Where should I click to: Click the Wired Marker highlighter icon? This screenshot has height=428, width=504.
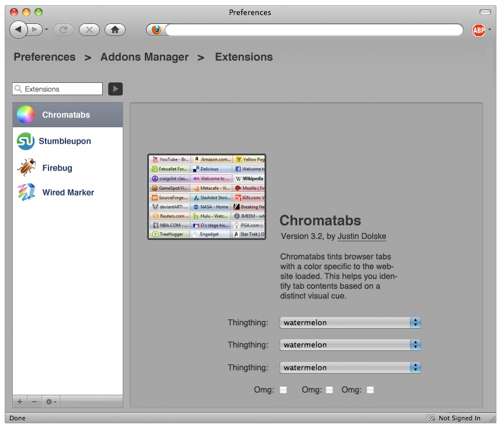[26, 192]
